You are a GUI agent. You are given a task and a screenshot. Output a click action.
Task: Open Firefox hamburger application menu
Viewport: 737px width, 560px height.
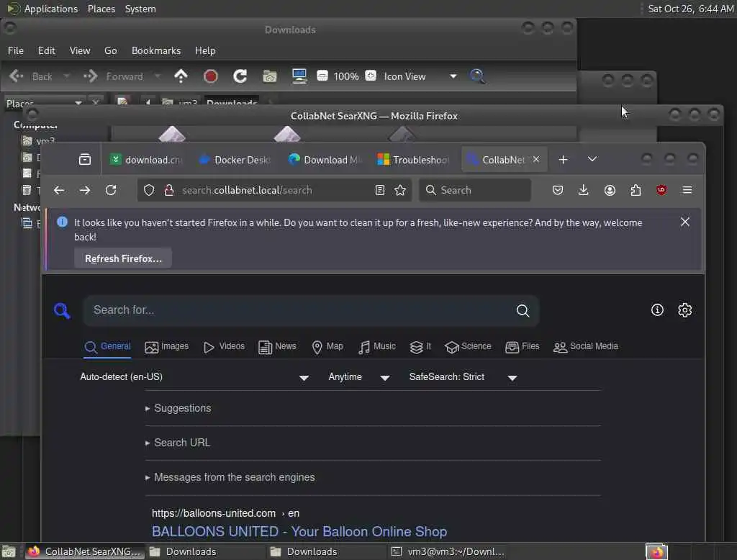687,190
